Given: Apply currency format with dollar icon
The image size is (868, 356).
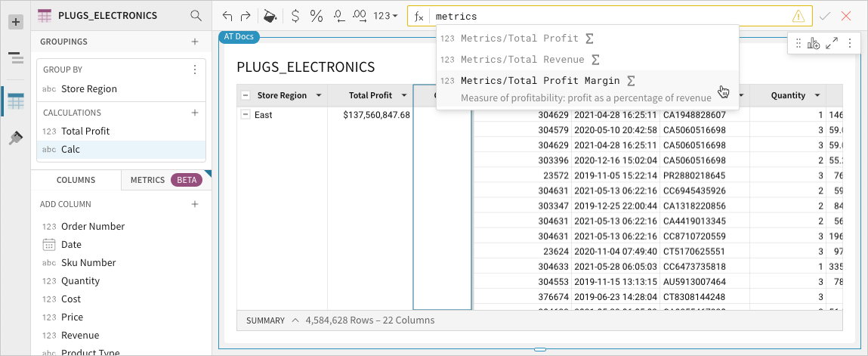Looking at the screenshot, I should click(x=295, y=16).
